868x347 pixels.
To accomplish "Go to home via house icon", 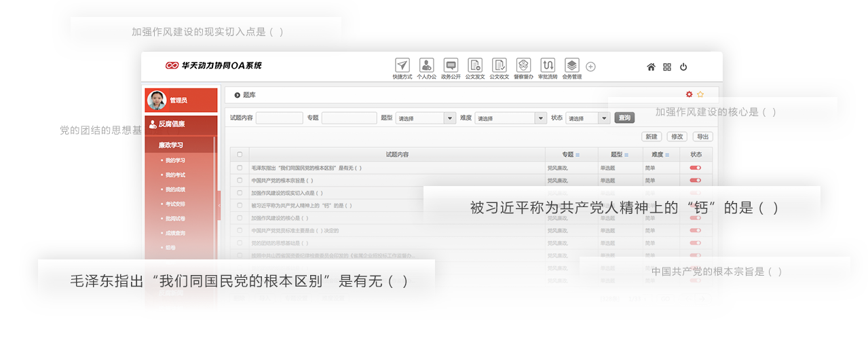I will pos(651,67).
